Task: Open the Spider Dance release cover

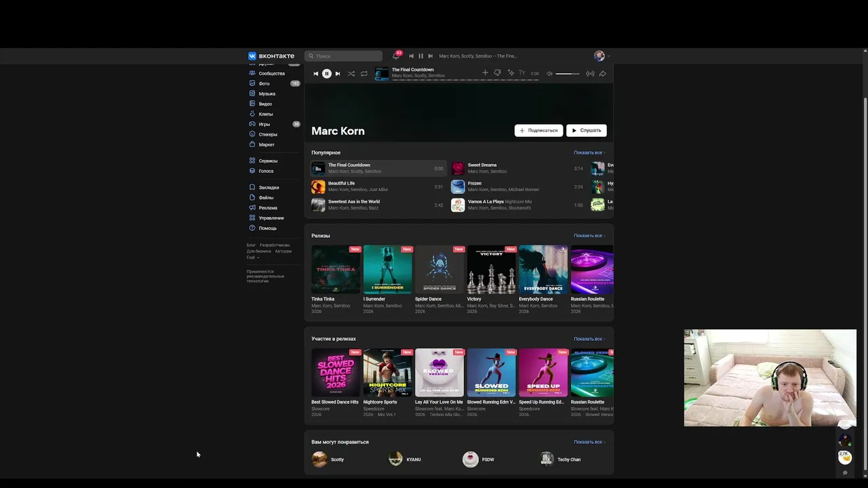Action: click(x=439, y=270)
